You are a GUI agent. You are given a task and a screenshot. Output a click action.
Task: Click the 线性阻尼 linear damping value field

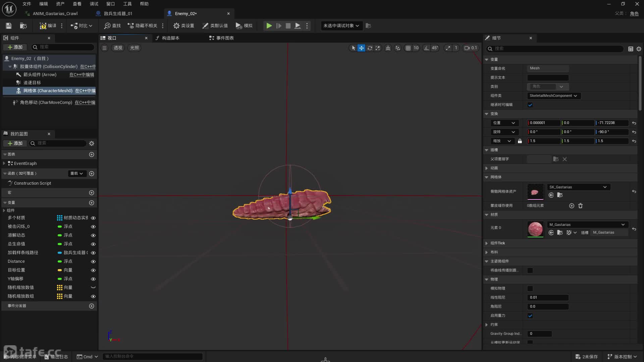pos(548,298)
